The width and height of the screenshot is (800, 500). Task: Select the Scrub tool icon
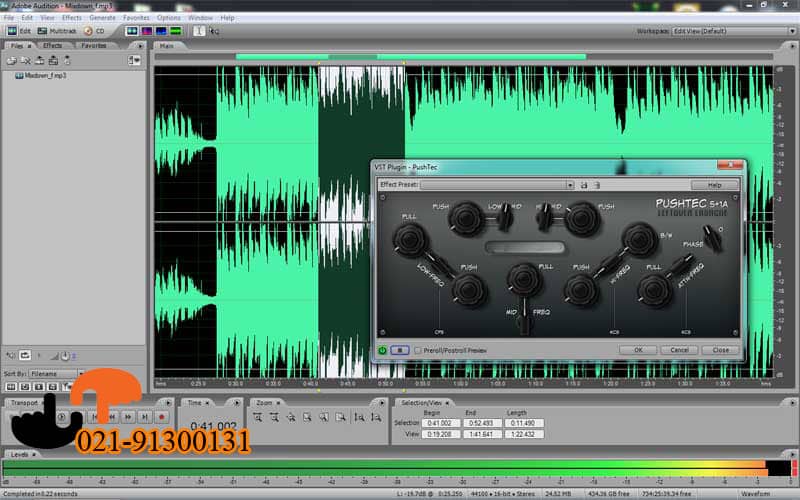214,31
